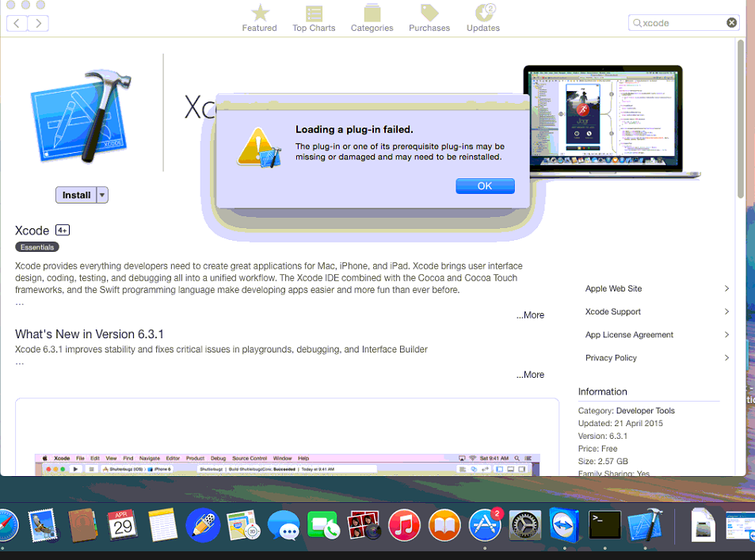
Task: Open Notes from the Dock
Action: click(162, 525)
